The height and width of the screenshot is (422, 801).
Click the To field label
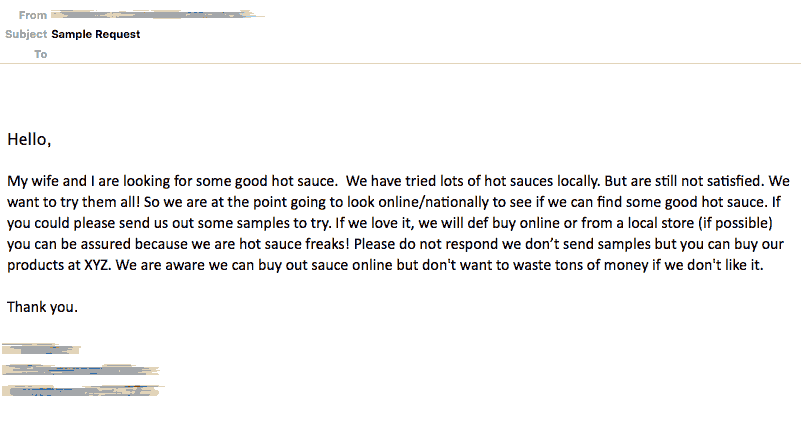click(41, 54)
